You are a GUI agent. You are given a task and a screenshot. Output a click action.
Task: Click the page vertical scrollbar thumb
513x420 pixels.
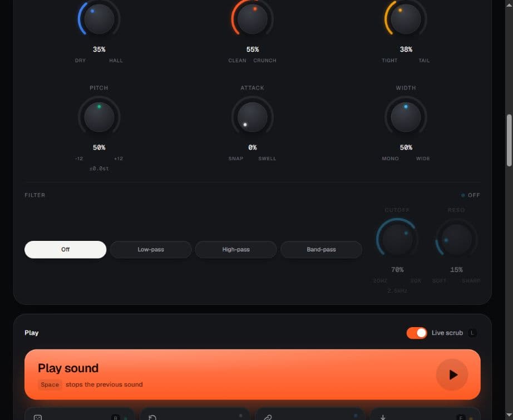tap(509, 140)
